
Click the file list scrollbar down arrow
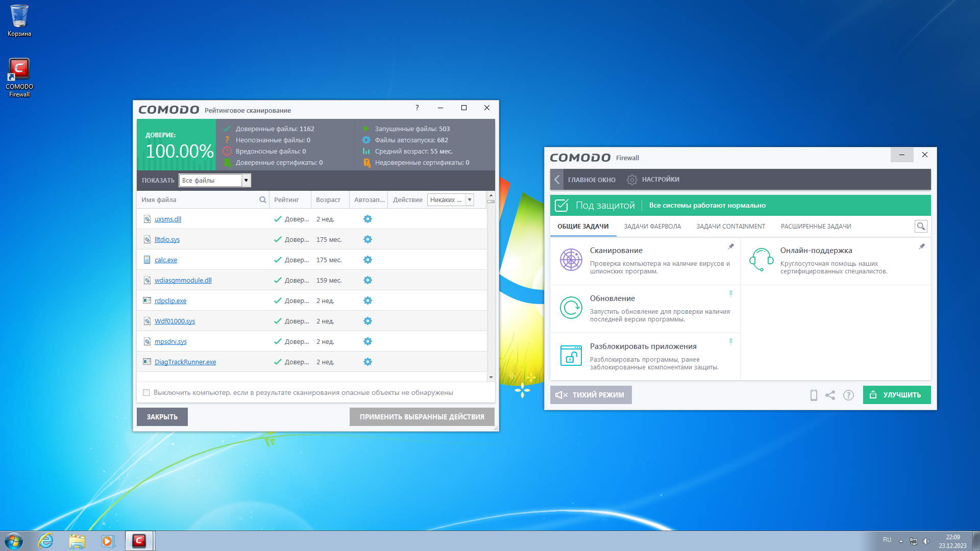point(491,377)
